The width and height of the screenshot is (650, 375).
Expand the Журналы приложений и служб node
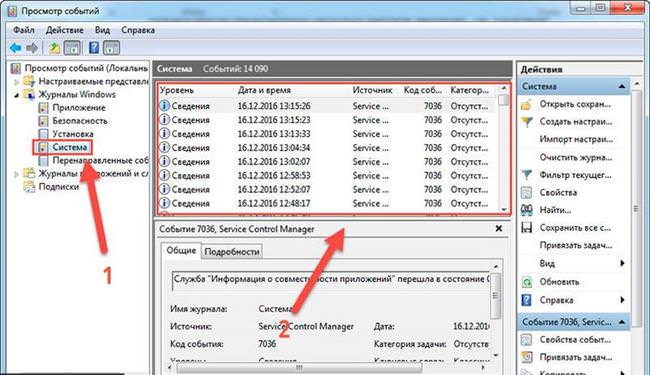coord(17,174)
